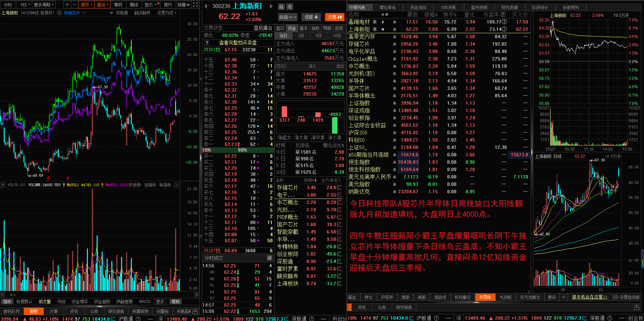The height and width of the screenshot is (321, 644).
Task: Click the 9/1 chart timeline scrollbar
Action: click(x=100, y=295)
